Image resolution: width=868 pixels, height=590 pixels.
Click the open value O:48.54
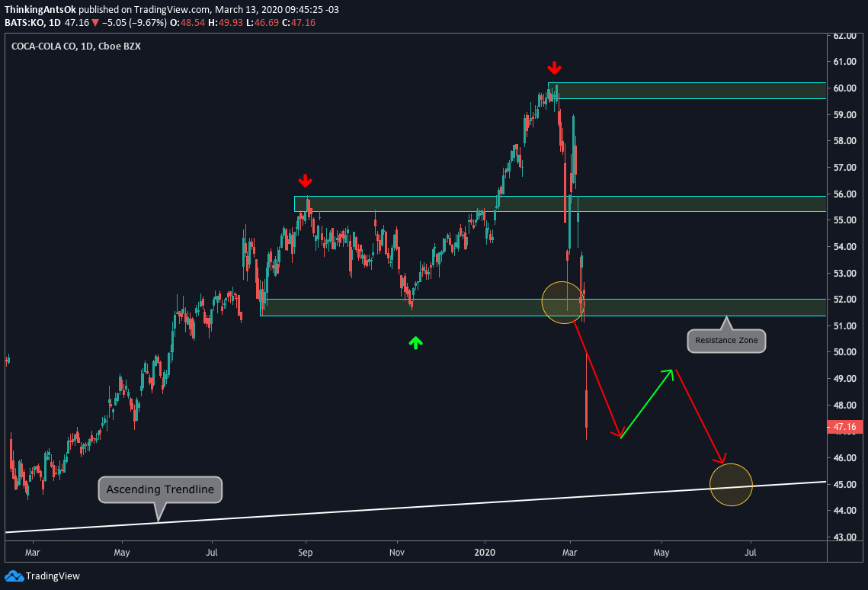[187, 23]
